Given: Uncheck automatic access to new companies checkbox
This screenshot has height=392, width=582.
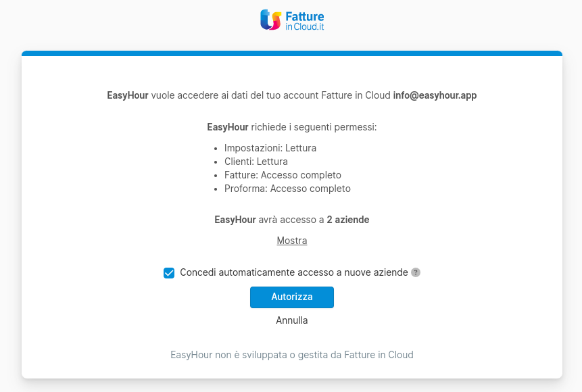Looking at the screenshot, I should [169, 273].
